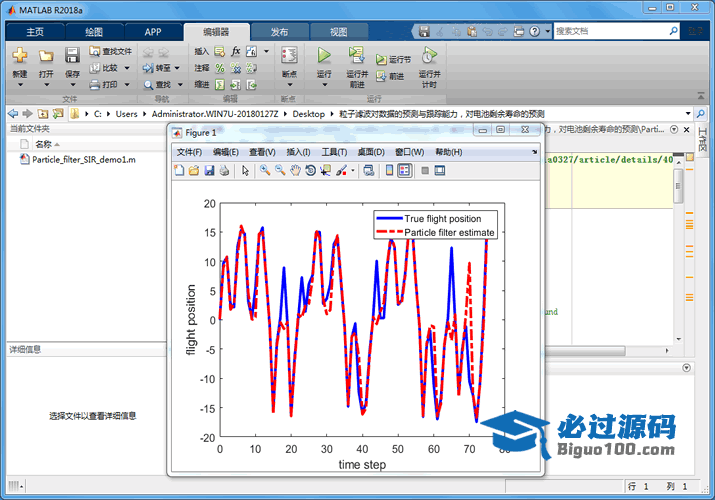Open the address bar path dropdown
The width and height of the screenshot is (715, 500).
(688, 113)
